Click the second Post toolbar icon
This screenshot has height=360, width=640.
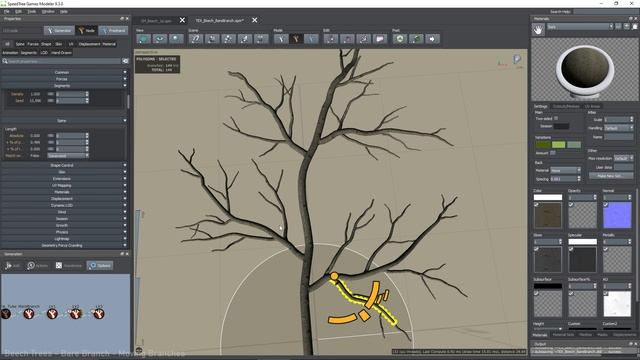click(x=416, y=39)
